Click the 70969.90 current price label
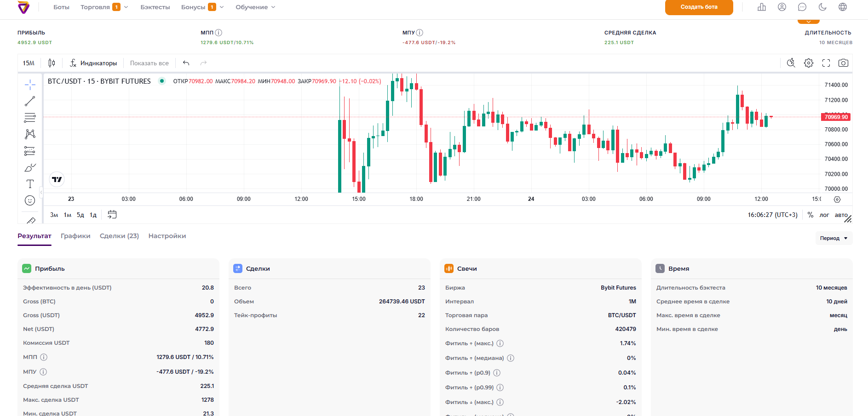Image resolution: width=868 pixels, height=416 pixels. tap(836, 117)
